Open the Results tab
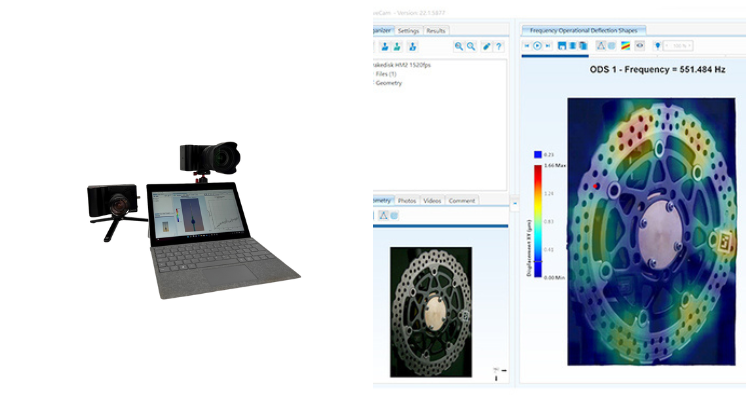 coord(435,30)
